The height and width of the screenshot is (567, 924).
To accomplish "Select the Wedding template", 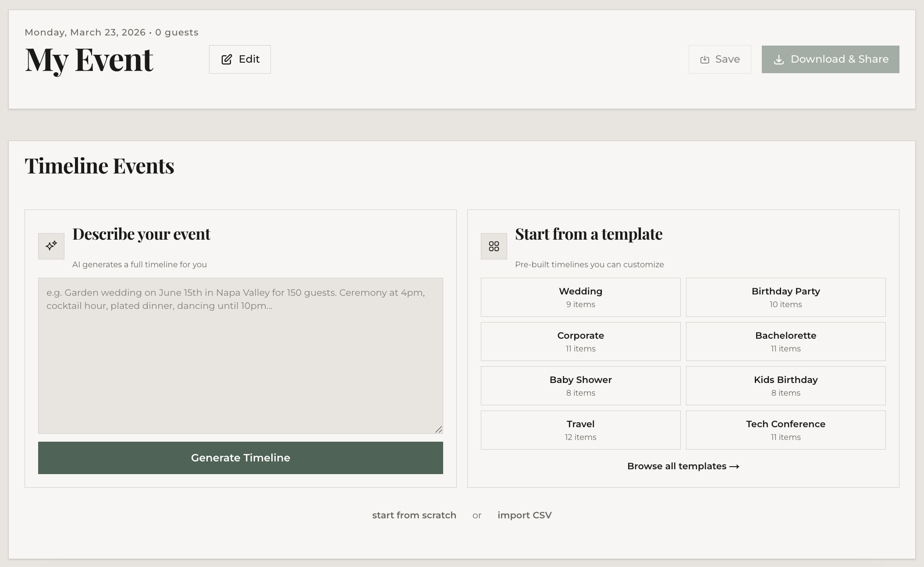I will point(580,297).
